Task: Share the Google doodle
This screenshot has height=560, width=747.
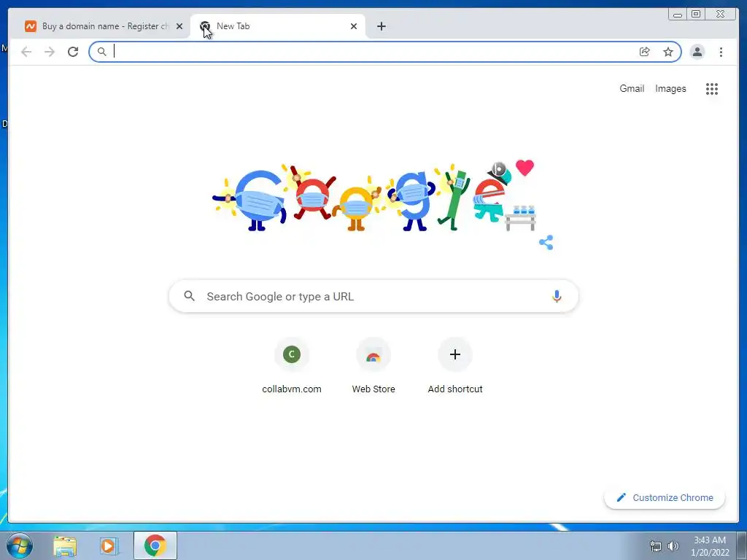Action: (x=546, y=242)
